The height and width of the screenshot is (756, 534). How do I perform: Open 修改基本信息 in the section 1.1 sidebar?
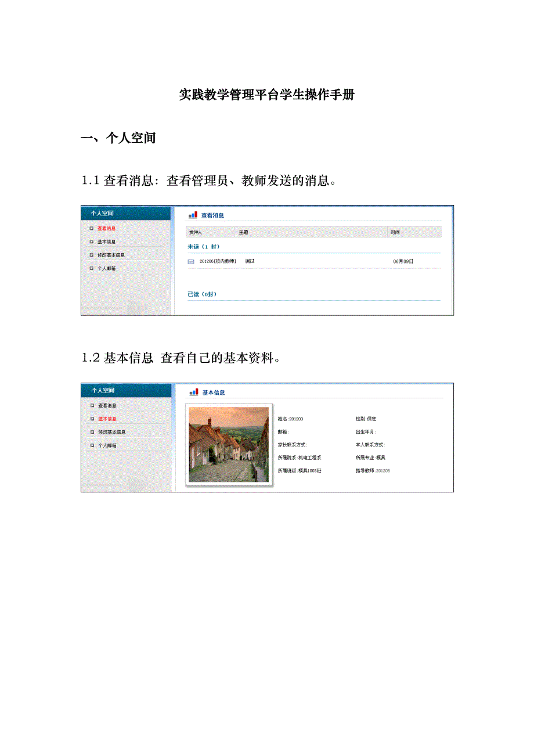pos(111,255)
